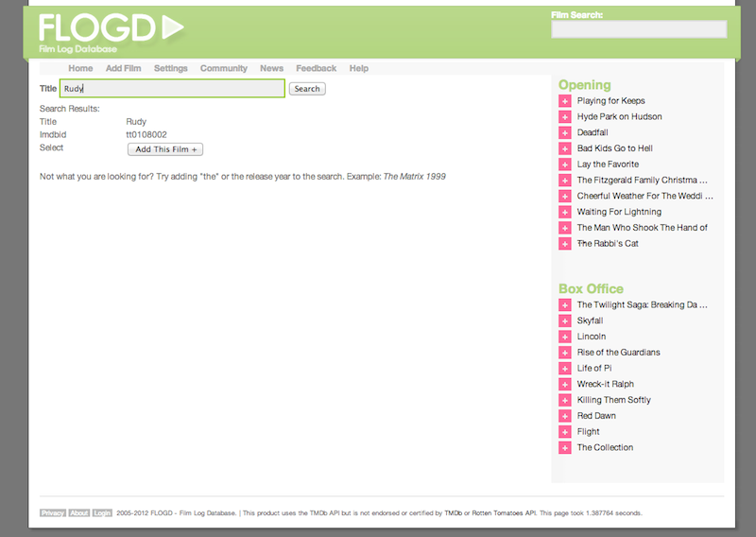Viewport: 756px width, 537px height.
Task: Click into the Film Search box in header
Action: pos(639,29)
